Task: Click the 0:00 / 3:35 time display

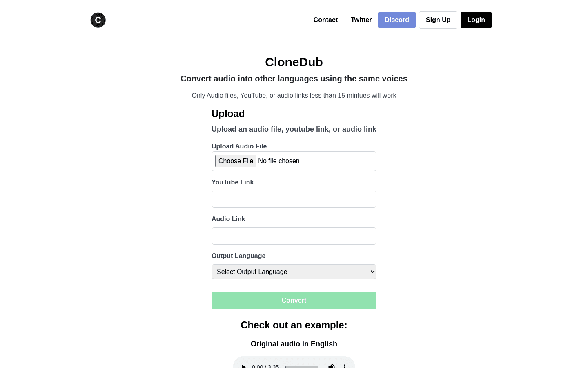Action: (x=265, y=367)
